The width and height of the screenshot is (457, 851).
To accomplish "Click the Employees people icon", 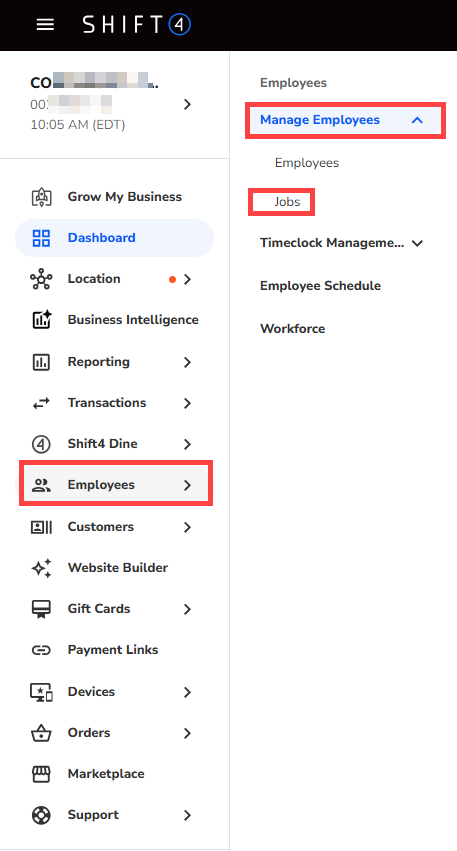I will 41,485.
